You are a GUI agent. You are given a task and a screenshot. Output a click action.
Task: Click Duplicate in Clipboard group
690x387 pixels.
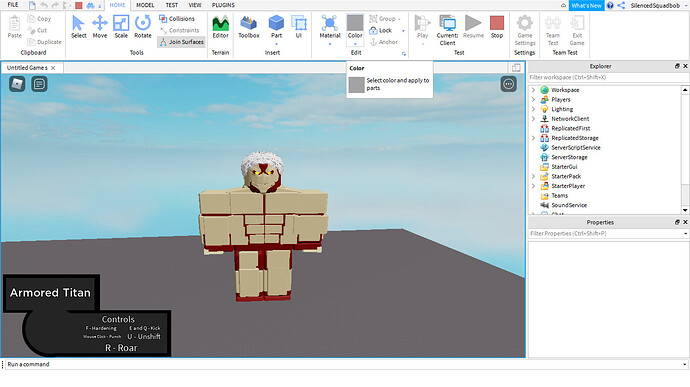(44, 42)
